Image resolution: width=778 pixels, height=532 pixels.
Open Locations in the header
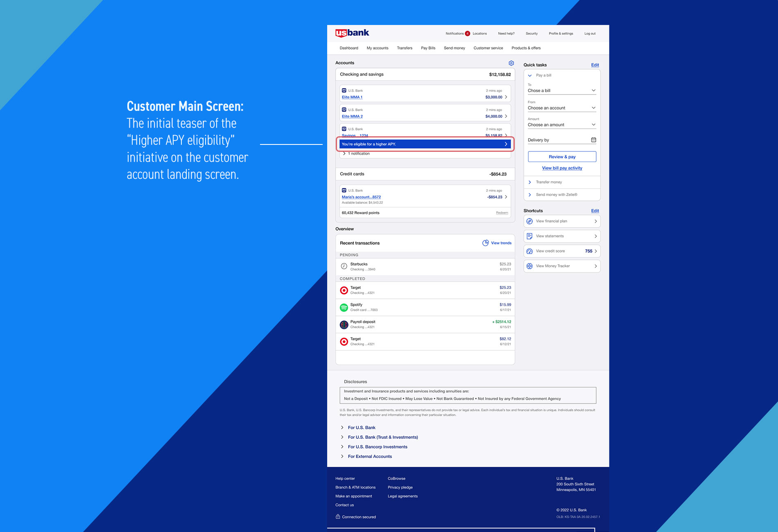[x=479, y=34]
